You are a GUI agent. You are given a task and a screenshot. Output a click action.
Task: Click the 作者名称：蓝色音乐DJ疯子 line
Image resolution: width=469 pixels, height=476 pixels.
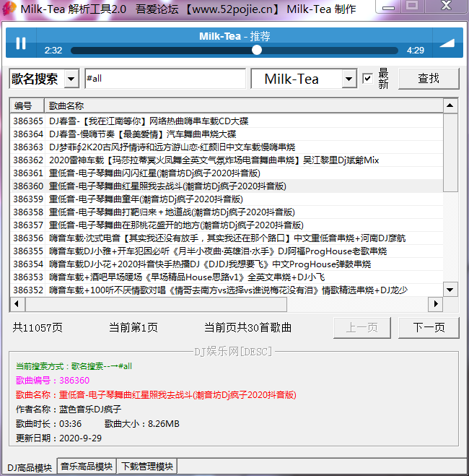coord(69,410)
